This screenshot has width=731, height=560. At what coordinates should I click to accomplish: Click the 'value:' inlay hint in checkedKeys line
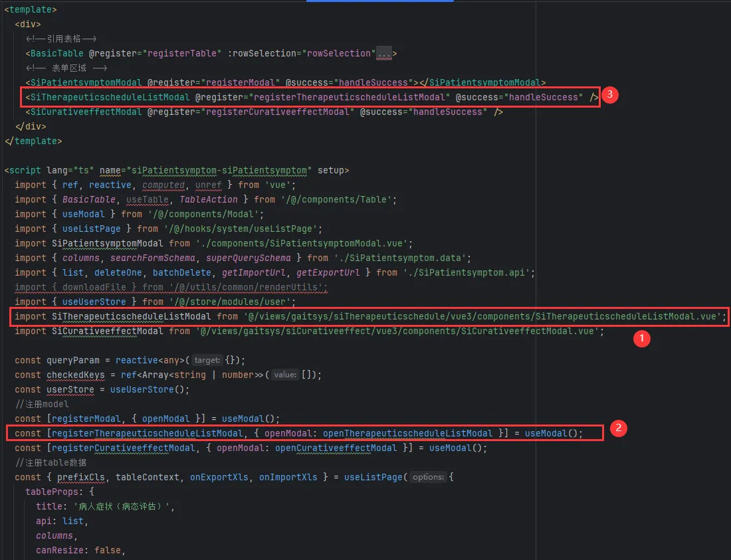[x=284, y=375]
